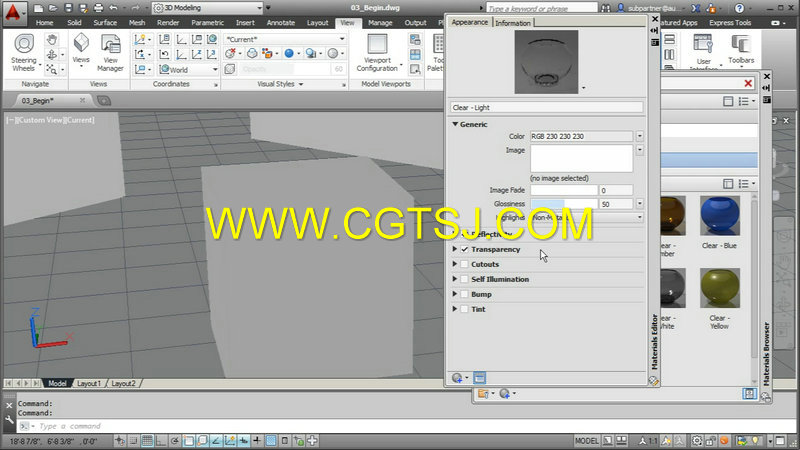Uncheck the Transparency checkbox
800x450 pixels.
tap(464, 249)
